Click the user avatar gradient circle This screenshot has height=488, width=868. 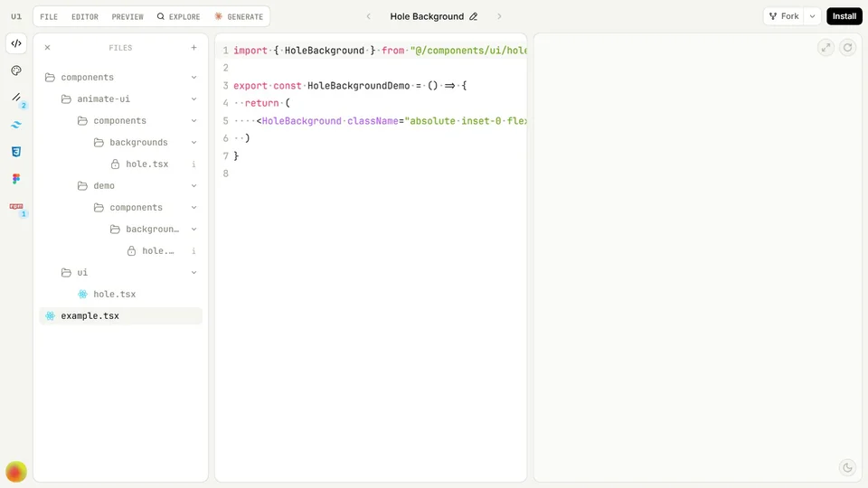coord(16,472)
